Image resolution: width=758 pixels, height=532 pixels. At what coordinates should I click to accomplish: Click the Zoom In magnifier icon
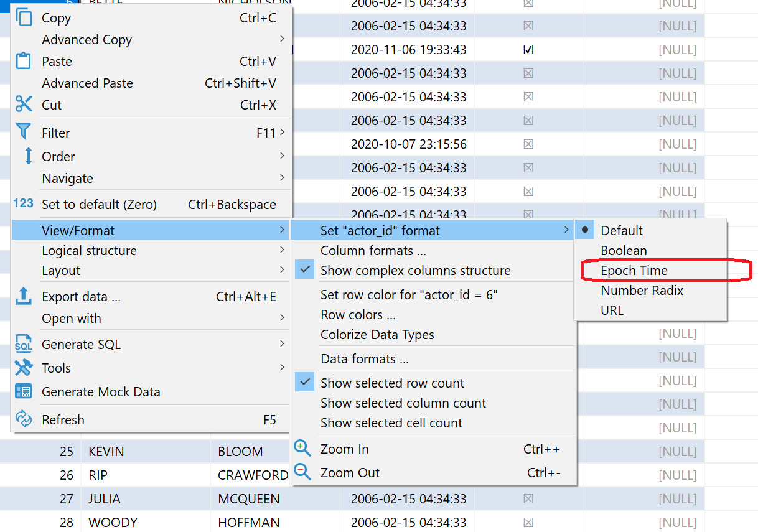[302, 448]
